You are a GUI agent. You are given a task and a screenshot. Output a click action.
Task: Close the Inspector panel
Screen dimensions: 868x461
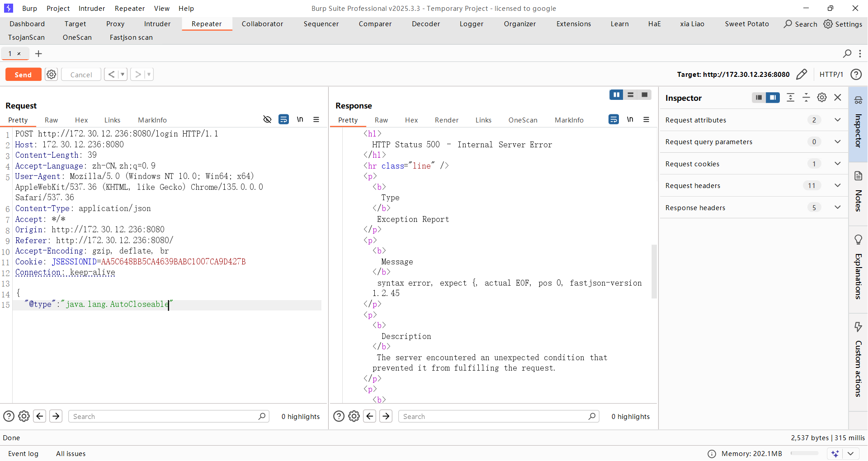[x=838, y=98]
